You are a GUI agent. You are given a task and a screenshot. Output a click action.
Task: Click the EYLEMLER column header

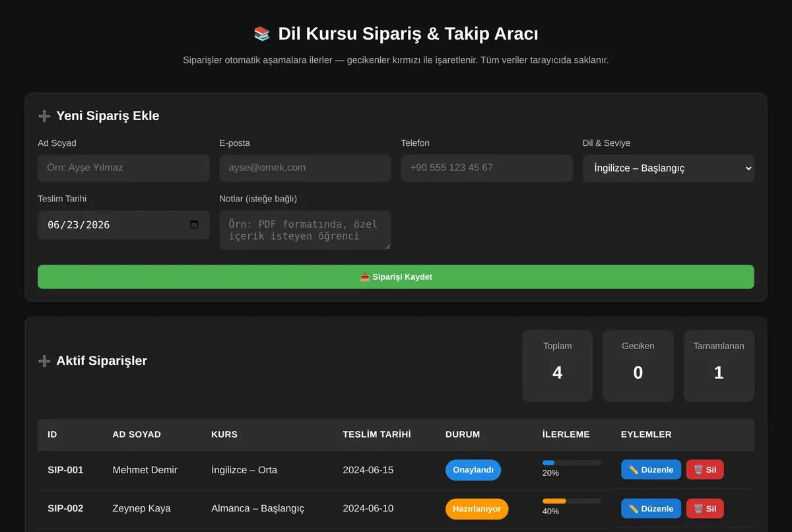[646, 434]
